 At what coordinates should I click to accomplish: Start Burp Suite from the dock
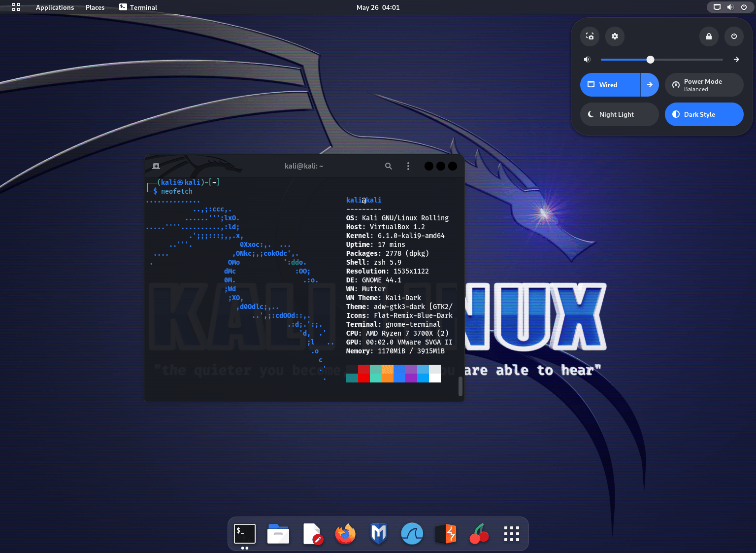446,534
